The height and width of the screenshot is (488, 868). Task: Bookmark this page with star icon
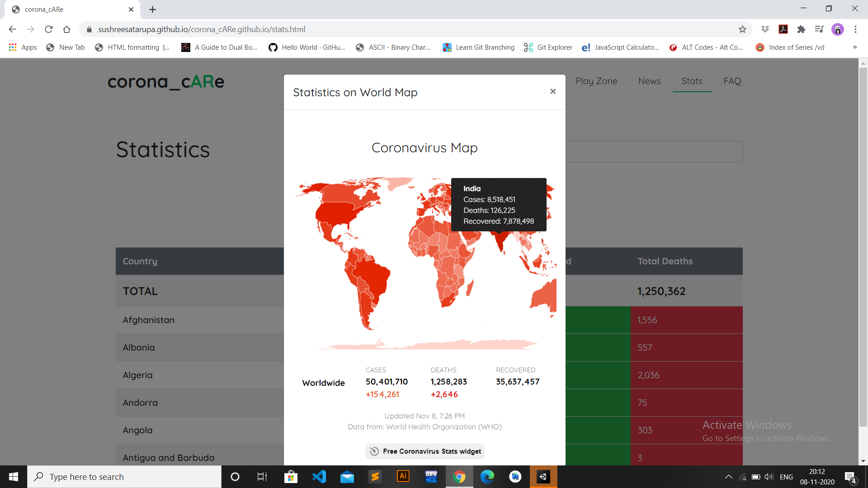742,29
